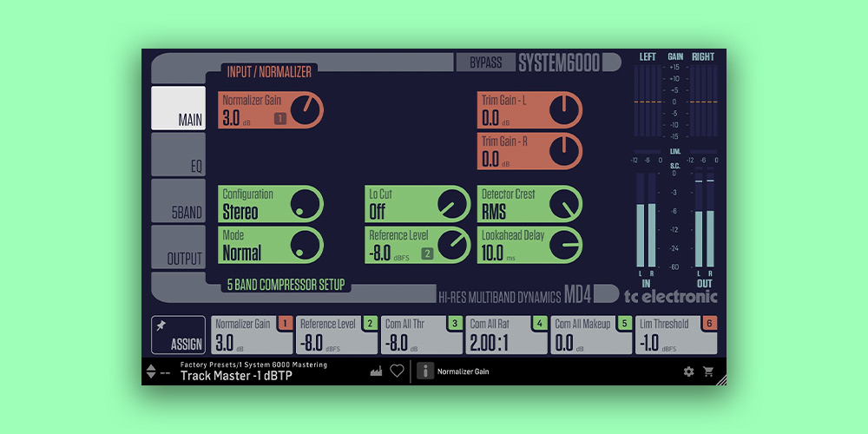Select the Com All Rat assign slot
The height and width of the screenshot is (434, 868).
pos(505,335)
